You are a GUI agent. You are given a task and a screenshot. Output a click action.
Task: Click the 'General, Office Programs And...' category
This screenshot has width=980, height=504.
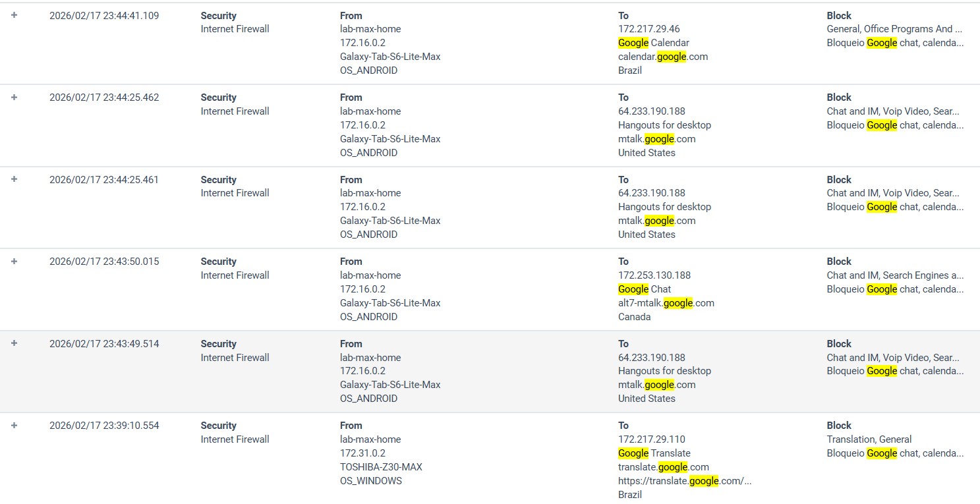(x=894, y=29)
